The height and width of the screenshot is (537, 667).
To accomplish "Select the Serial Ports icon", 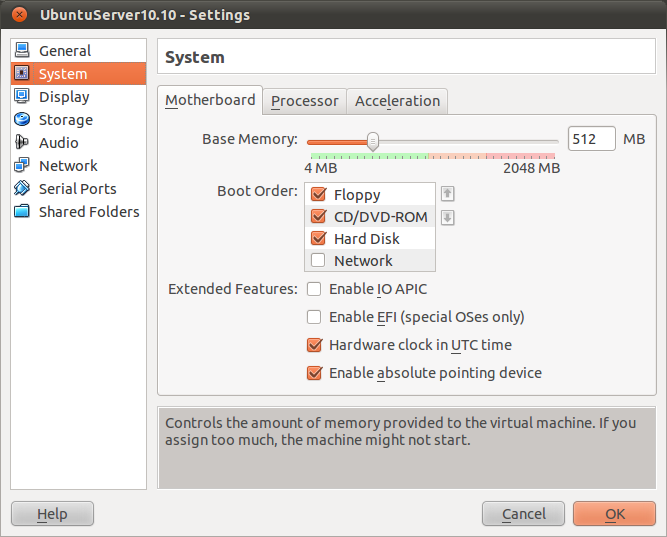I will [21, 189].
